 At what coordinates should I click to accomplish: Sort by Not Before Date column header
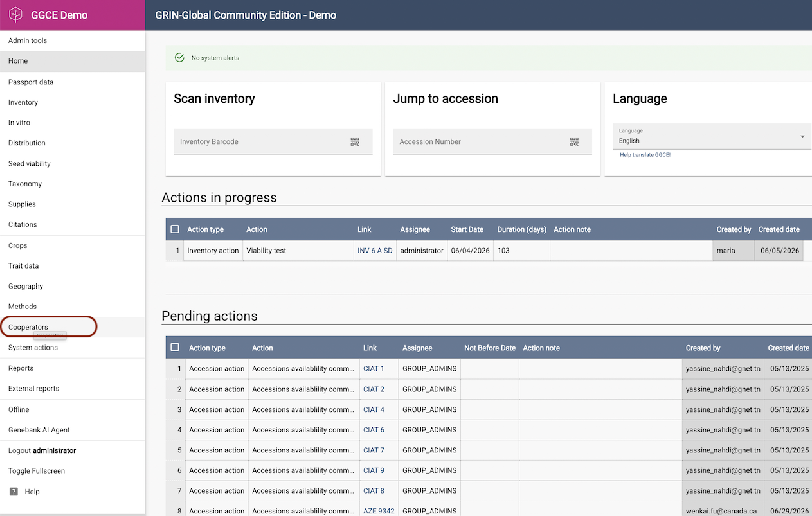pos(490,348)
